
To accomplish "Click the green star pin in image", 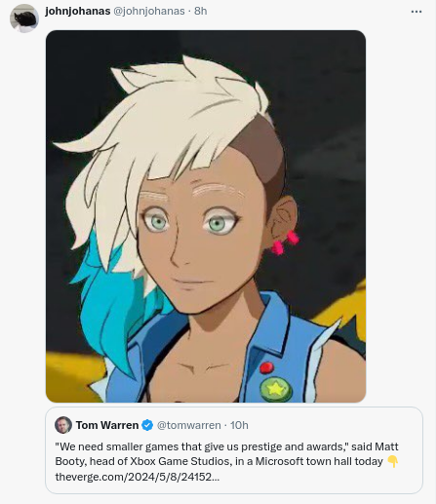I will click(x=276, y=389).
